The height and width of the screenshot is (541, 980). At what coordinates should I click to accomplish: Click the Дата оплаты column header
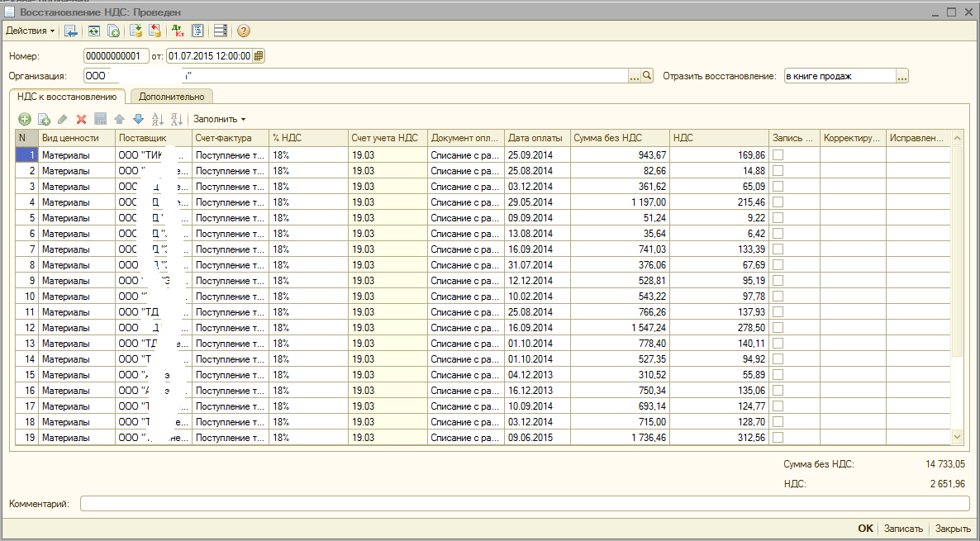coord(537,138)
